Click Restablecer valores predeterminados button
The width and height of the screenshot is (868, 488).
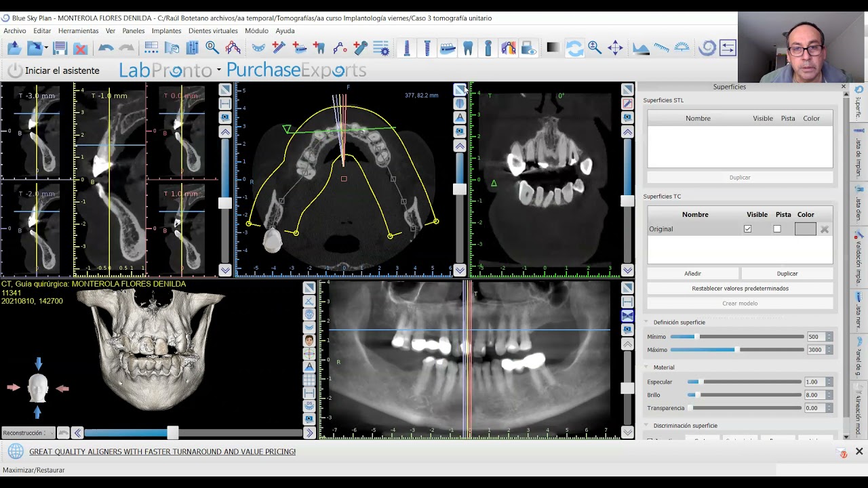[x=740, y=289]
